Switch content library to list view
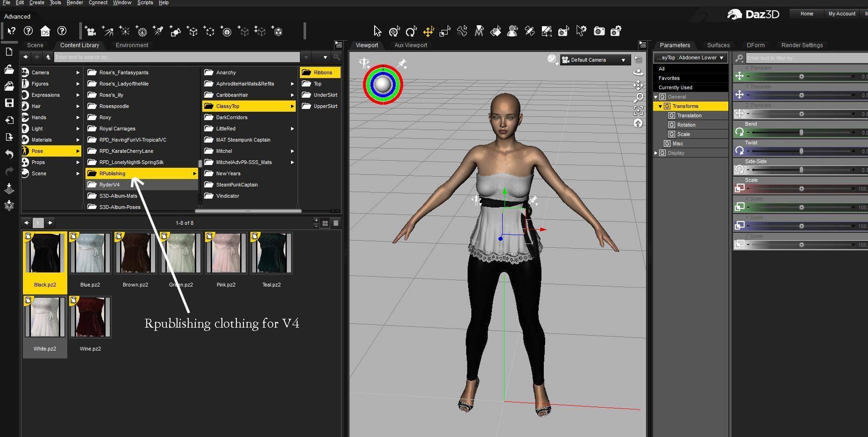The image size is (868, 437). (x=336, y=223)
